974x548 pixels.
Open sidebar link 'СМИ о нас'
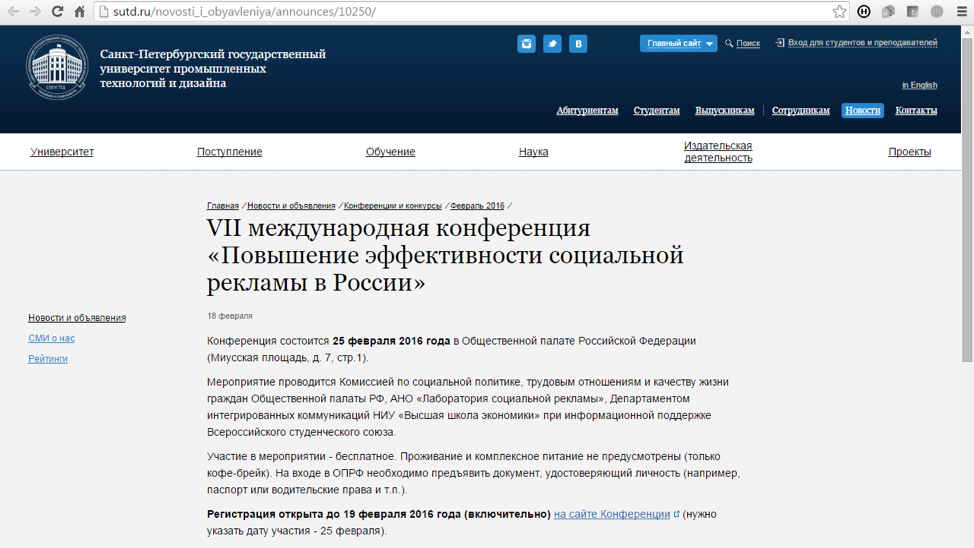coord(51,338)
